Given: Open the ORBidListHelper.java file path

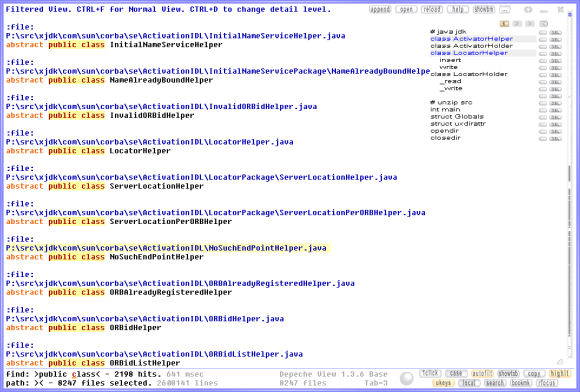Looking at the screenshot, I should coord(154,354).
